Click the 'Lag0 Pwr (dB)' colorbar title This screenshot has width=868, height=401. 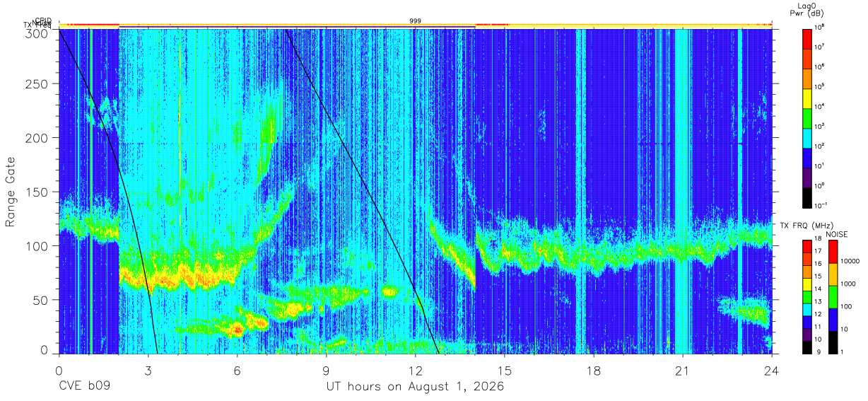pyautogui.click(x=807, y=9)
